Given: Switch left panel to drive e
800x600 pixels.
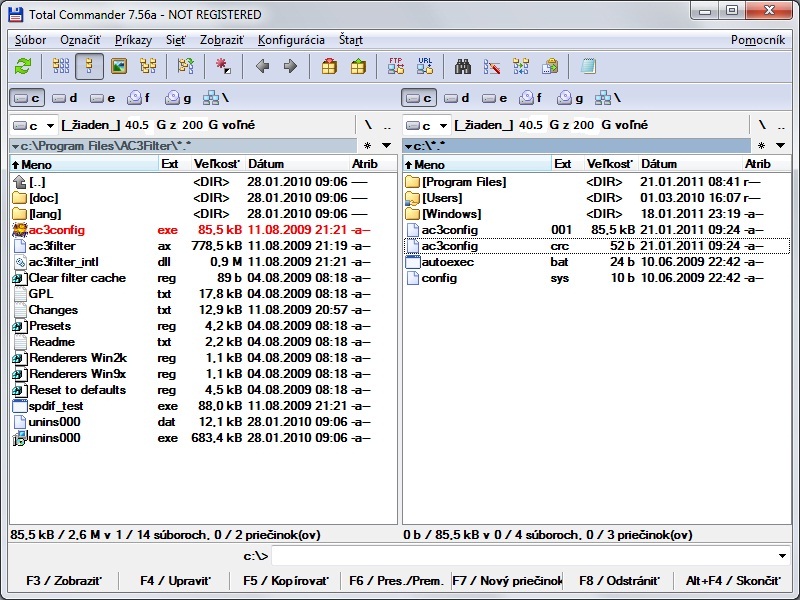Looking at the screenshot, I should click(103, 98).
